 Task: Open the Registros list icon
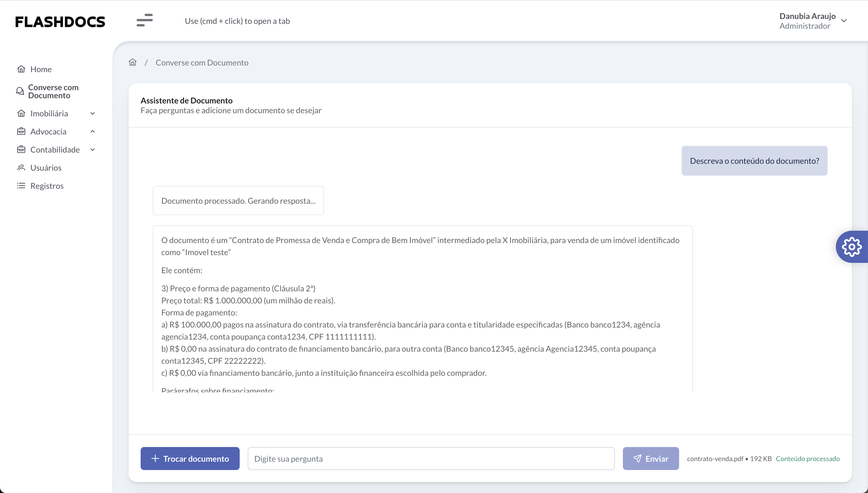pos(21,186)
